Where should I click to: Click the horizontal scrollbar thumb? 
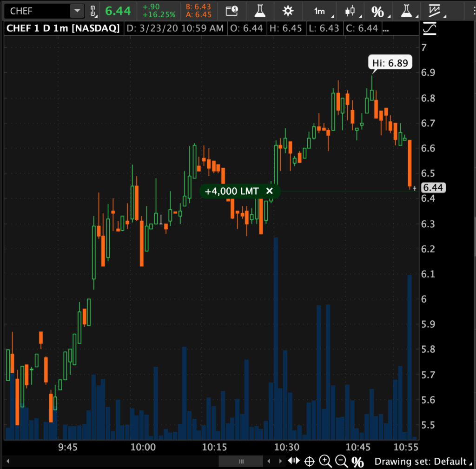(x=241, y=462)
